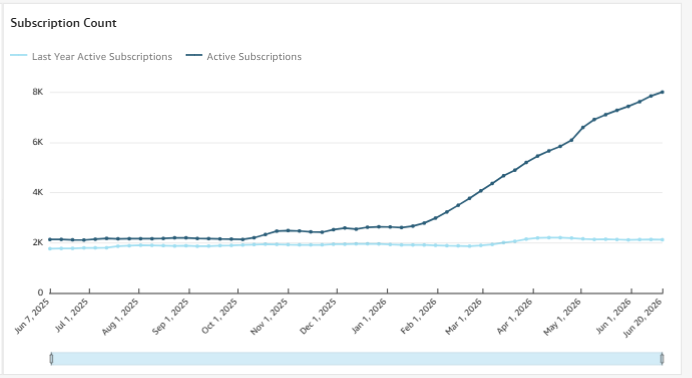Click the first Active Subscriptions data point on Jun 7, 2025

tap(50, 240)
